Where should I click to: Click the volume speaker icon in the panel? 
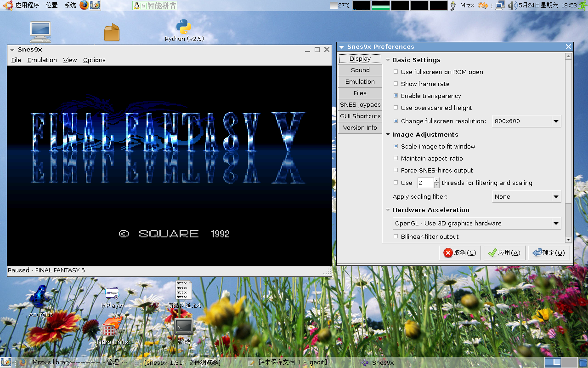pos(512,6)
